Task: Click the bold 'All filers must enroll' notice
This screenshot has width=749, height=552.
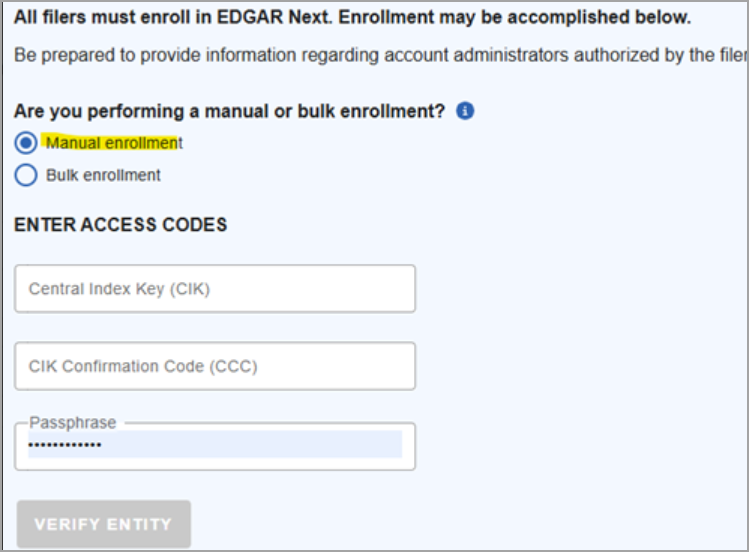Action: coord(353,17)
